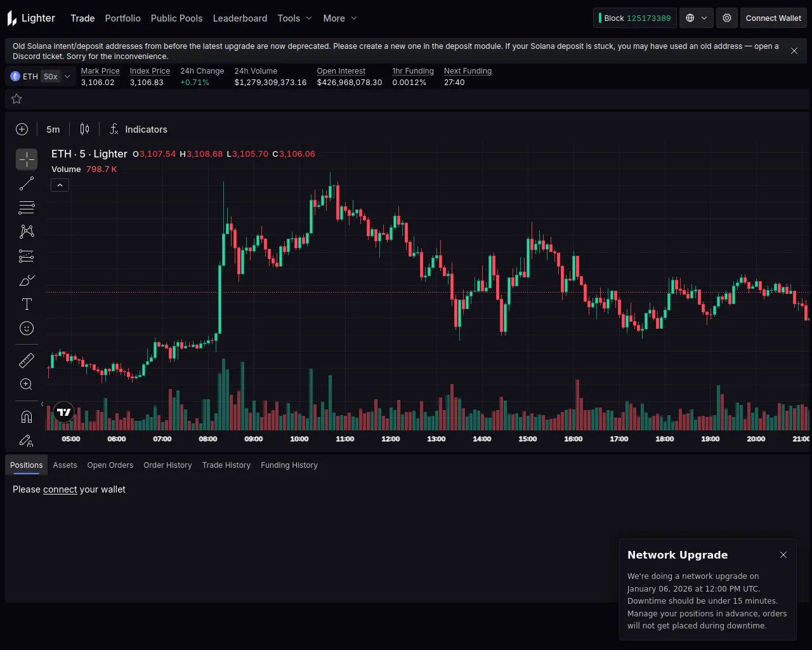Select the Fibonacci retracement tool
812x650 pixels.
[x=27, y=208]
